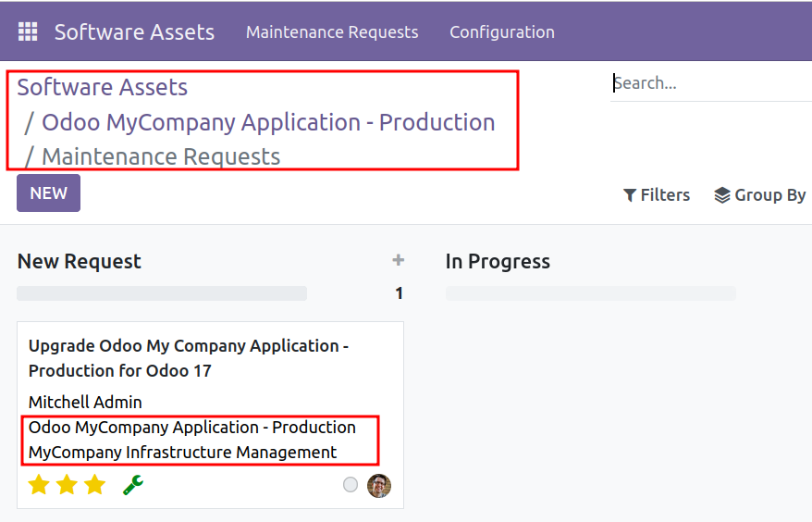Open the Odoo MyCompany Application - Production breadcrumb
Screen dimensions: 812x522
[x=268, y=122]
